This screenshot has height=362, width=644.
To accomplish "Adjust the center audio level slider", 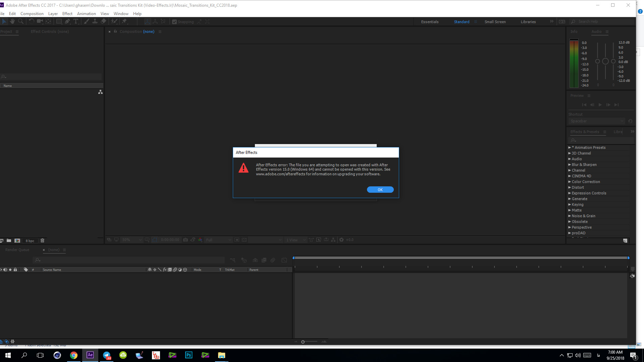I will (x=605, y=61).
